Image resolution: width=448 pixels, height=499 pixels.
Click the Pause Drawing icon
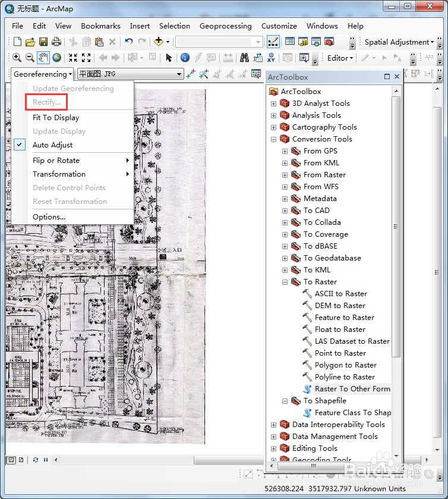click(x=46, y=460)
